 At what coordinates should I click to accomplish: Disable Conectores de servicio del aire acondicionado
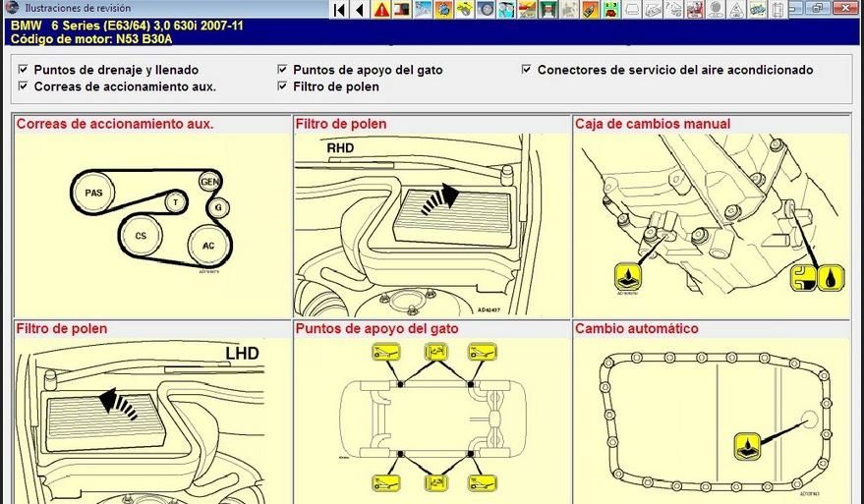click(527, 70)
